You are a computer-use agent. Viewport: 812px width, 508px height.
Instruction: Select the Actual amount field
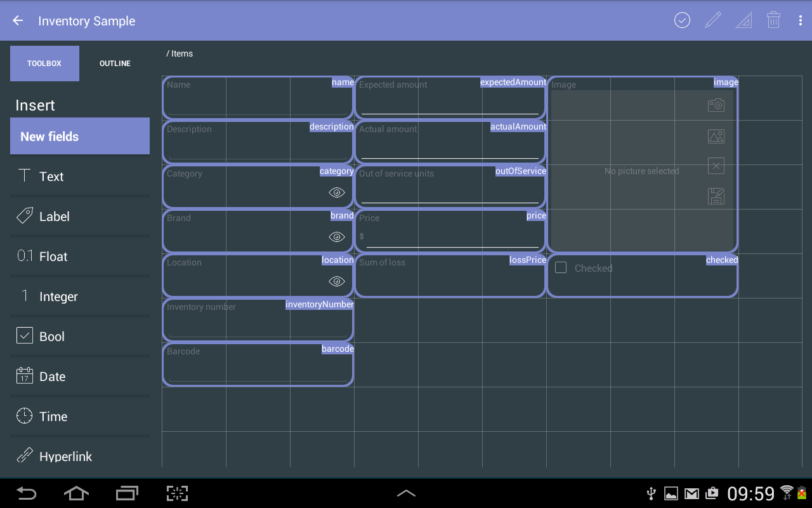pyautogui.click(x=450, y=142)
